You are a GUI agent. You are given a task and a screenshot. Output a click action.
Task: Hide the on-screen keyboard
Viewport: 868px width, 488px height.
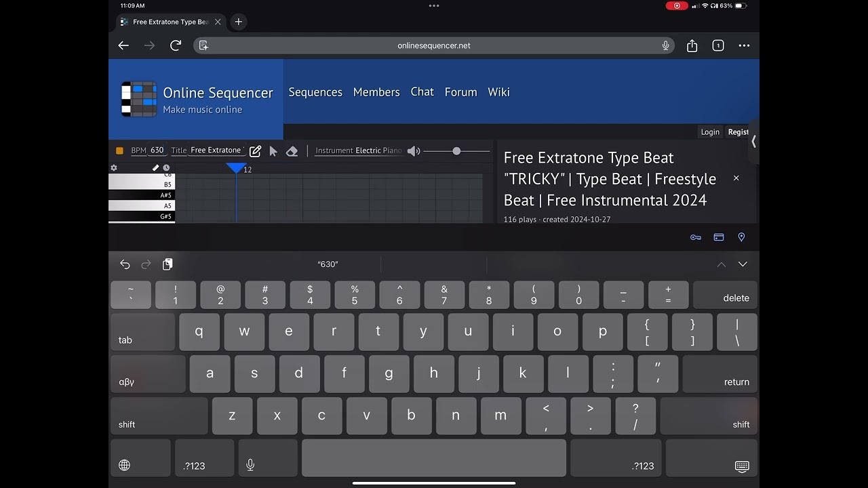tap(711, 457)
